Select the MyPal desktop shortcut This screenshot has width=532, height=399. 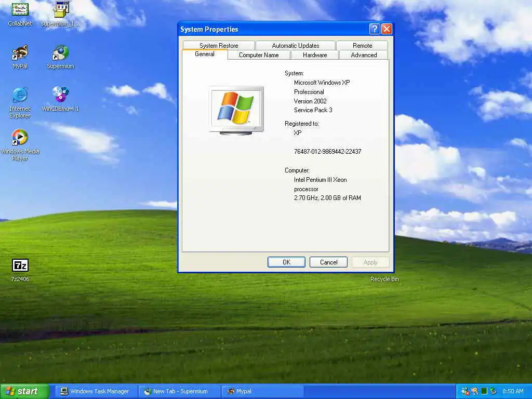coord(20,57)
